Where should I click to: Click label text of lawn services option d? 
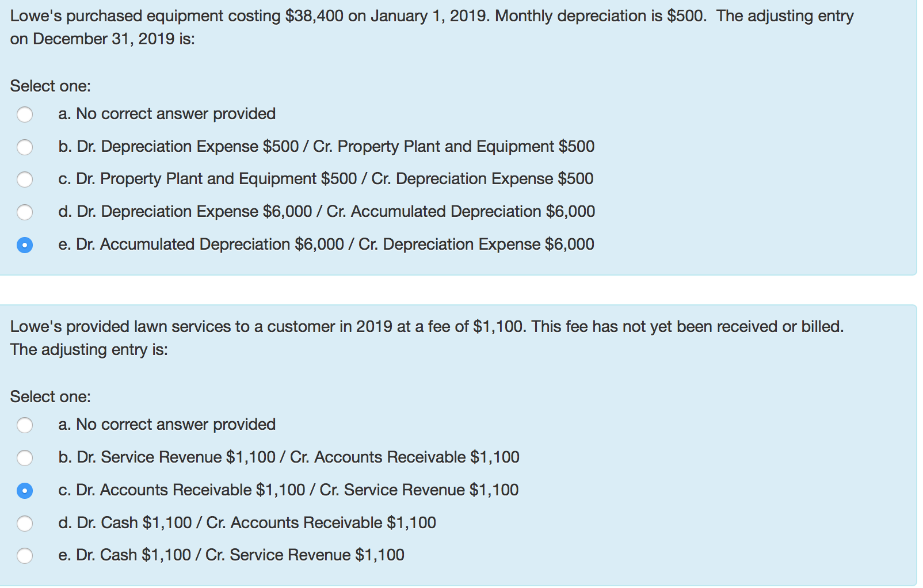247,522
